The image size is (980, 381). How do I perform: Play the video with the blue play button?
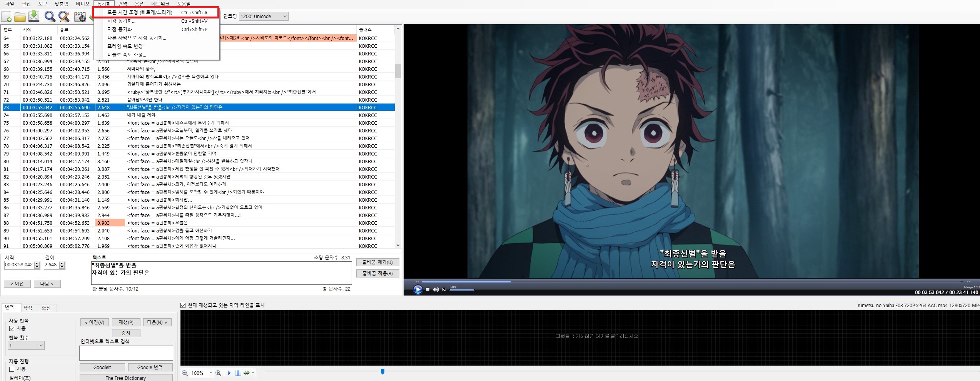pyautogui.click(x=418, y=289)
